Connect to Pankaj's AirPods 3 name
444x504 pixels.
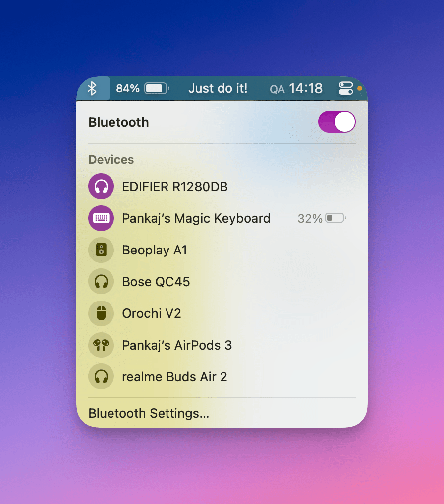177,345
